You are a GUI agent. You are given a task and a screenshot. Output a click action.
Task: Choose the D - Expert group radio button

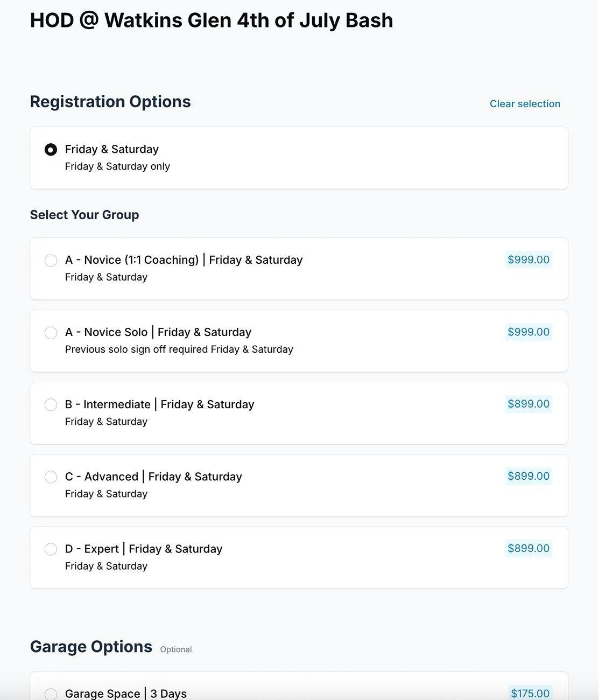pos(51,549)
